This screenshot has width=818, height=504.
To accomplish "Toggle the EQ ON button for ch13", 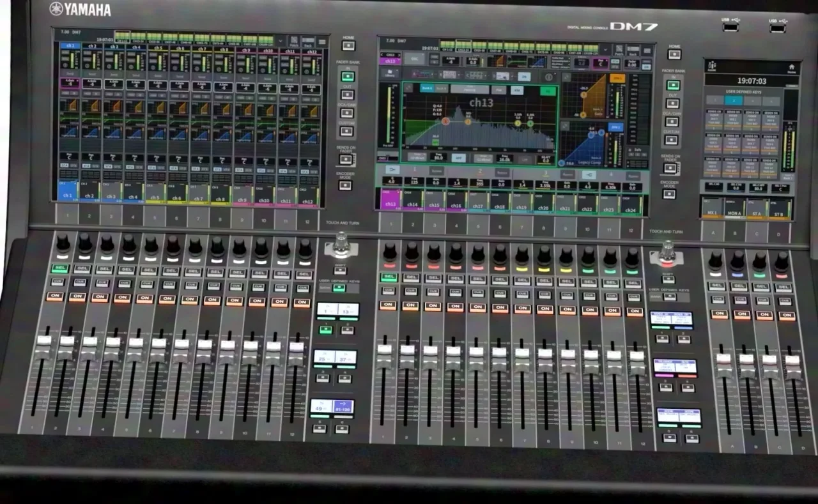I will click(x=548, y=91).
